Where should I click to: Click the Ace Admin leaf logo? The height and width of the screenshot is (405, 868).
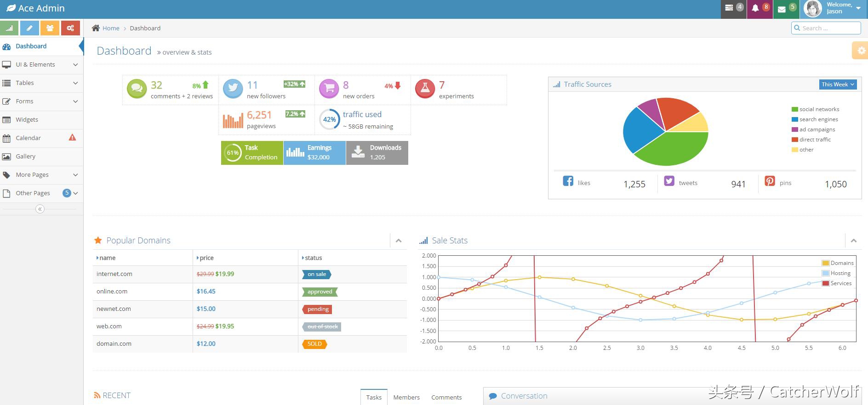[11, 8]
